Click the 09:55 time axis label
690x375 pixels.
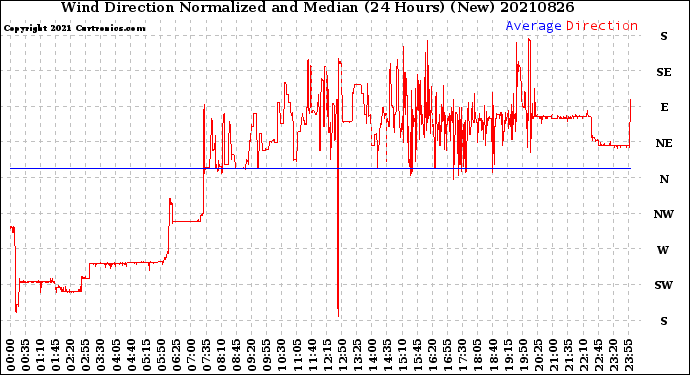pyautogui.click(x=266, y=355)
